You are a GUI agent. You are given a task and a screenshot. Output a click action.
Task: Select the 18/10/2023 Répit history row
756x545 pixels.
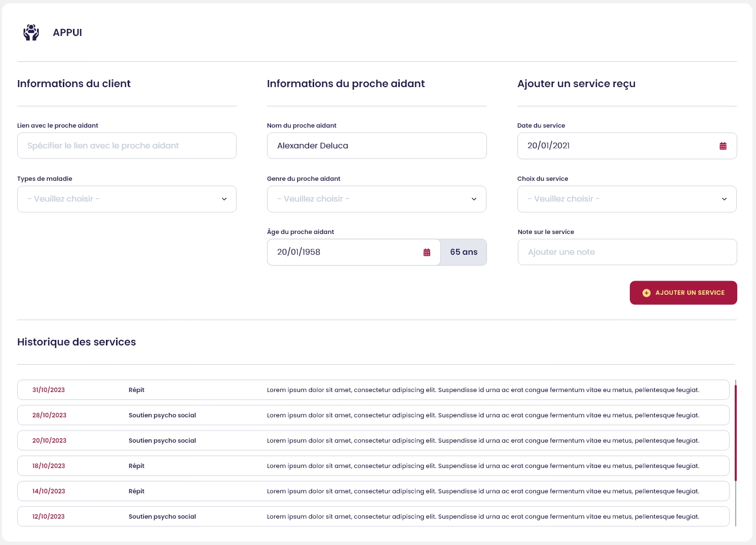click(x=373, y=466)
